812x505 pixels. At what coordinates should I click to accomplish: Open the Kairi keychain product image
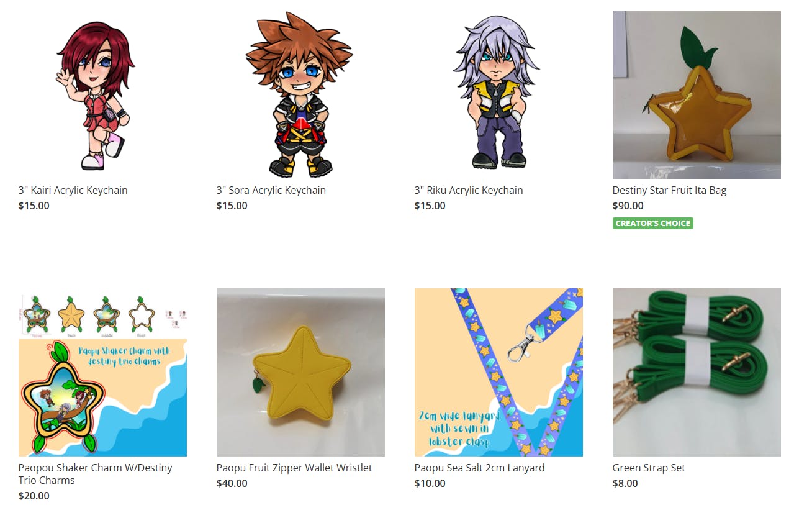click(102, 94)
